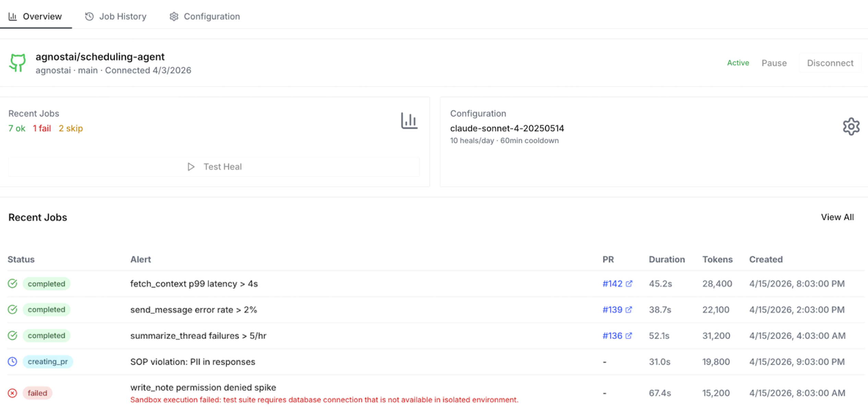Set the agent to Active

point(738,63)
